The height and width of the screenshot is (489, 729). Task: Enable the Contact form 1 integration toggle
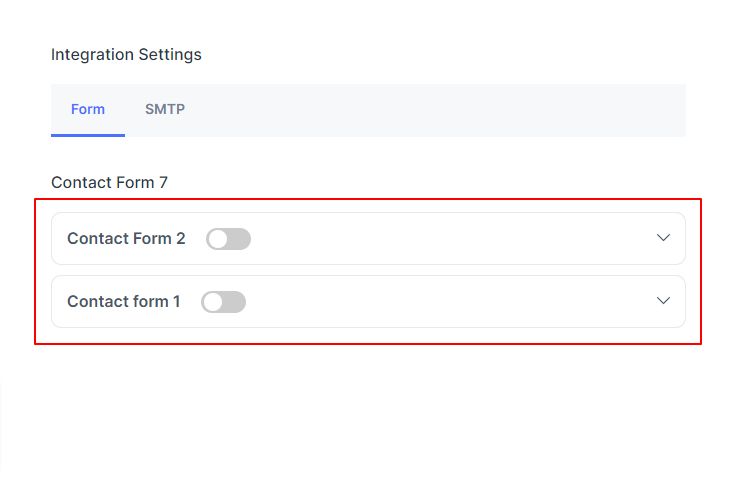pos(223,302)
